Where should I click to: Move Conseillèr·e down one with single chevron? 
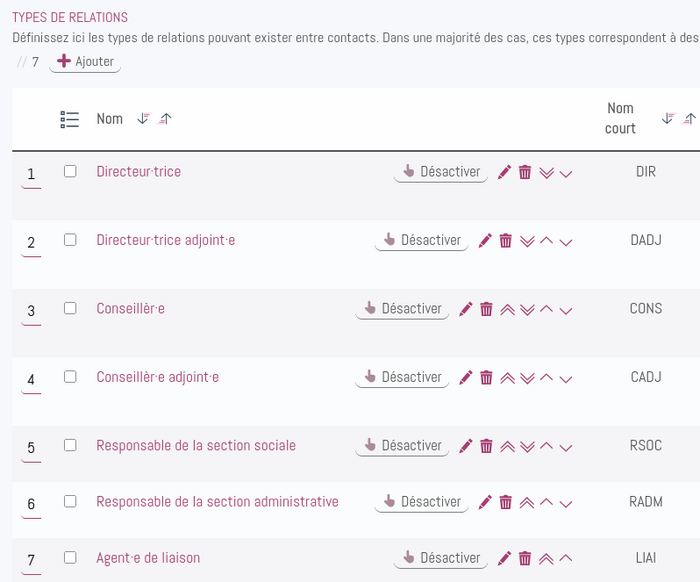pos(566,311)
